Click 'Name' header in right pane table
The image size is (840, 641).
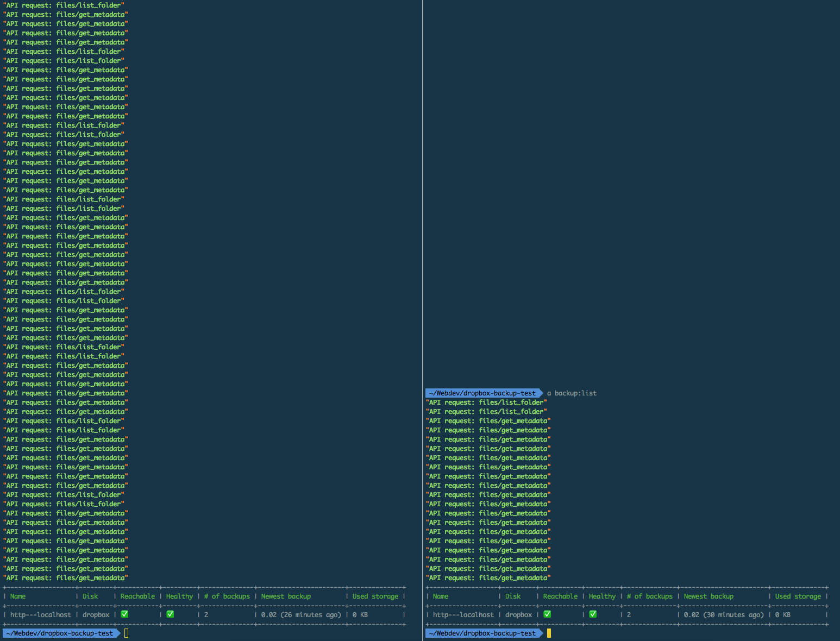click(441, 596)
